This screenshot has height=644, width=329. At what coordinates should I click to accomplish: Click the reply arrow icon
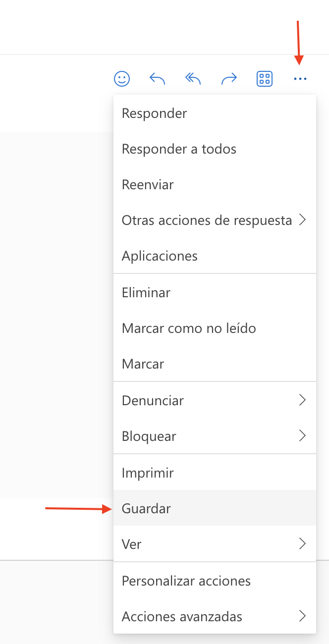point(157,79)
